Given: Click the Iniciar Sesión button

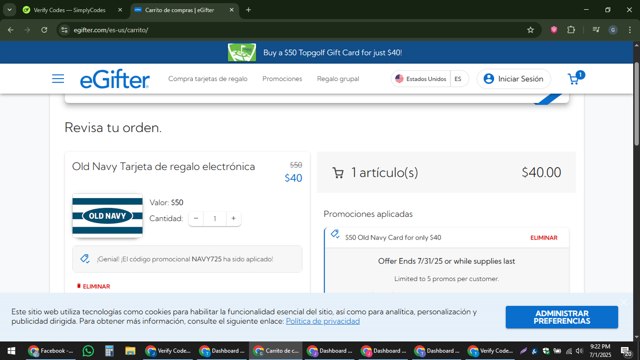Looking at the screenshot, I should [513, 79].
